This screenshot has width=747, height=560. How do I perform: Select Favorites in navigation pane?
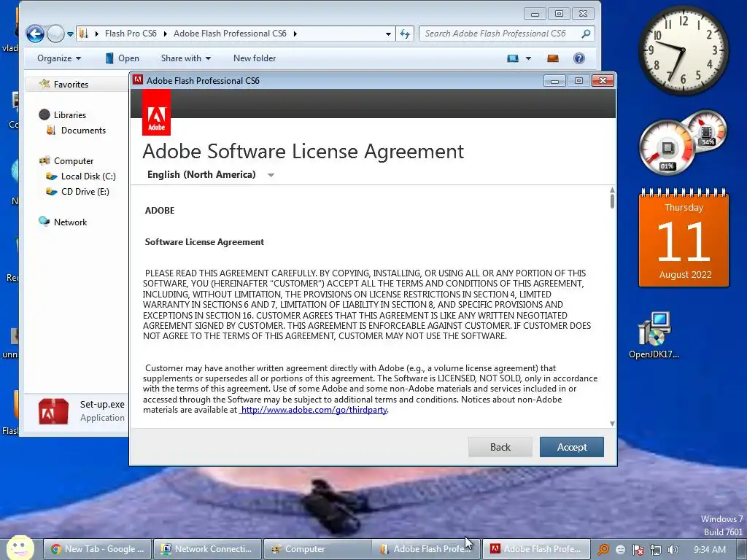coord(71,85)
